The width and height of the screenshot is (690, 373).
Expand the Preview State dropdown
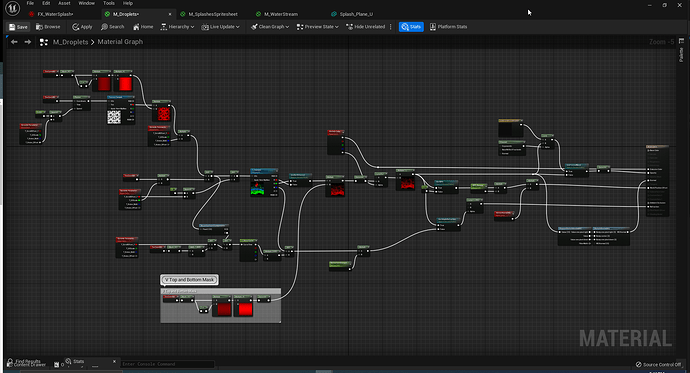[x=317, y=27]
